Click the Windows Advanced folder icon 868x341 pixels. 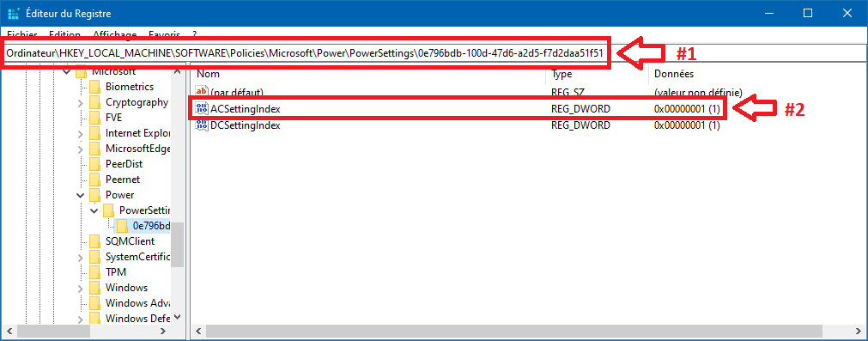point(95,303)
